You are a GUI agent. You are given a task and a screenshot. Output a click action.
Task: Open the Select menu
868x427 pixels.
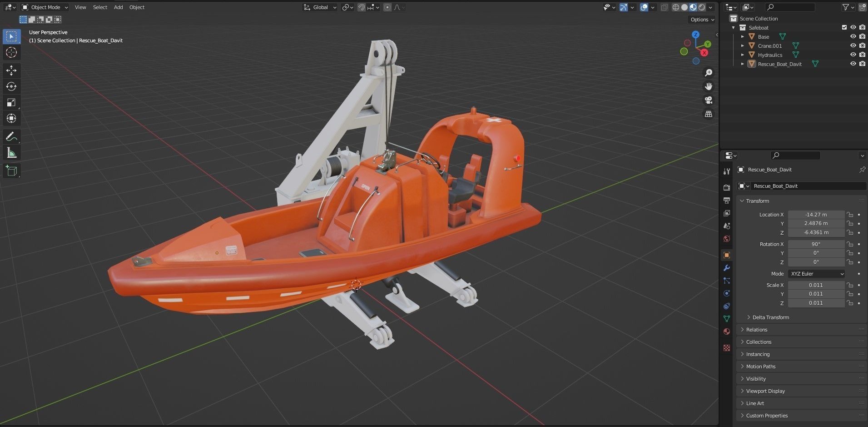100,7
